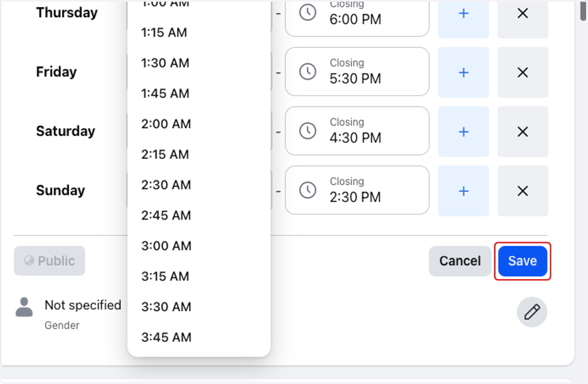Open Saturday closing time 4:30 PM dropdown
588x384 pixels.
coord(357,131)
